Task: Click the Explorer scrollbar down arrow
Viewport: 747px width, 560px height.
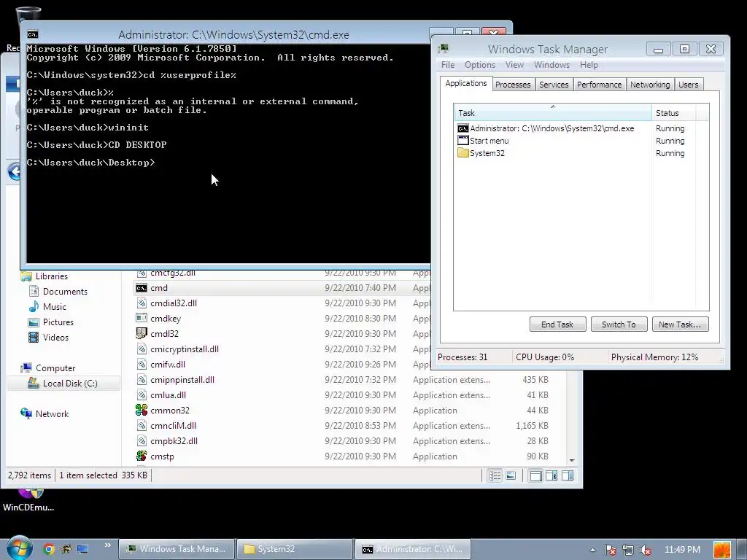Action: (572, 461)
